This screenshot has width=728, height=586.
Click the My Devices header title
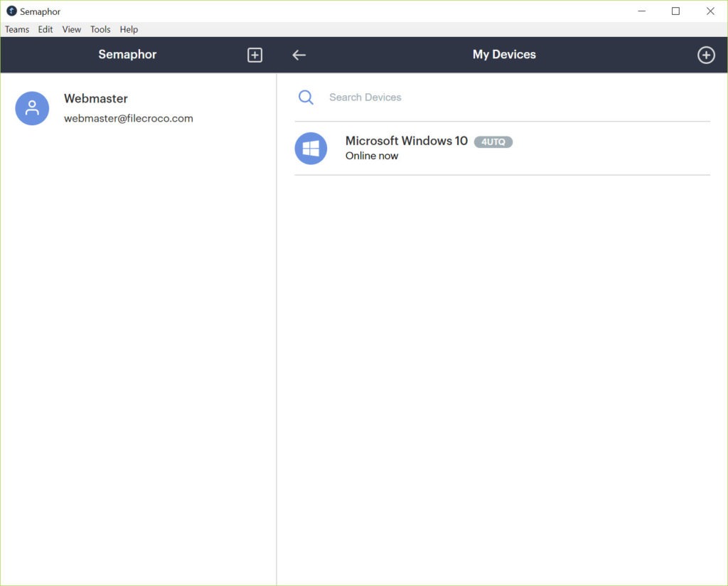[x=504, y=54]
